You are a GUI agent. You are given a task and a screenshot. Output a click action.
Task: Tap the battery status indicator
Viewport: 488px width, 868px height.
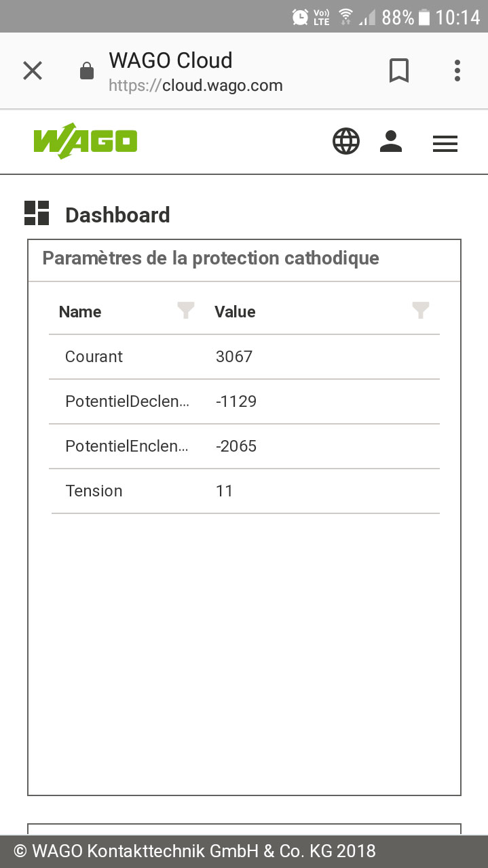point(424,17)
